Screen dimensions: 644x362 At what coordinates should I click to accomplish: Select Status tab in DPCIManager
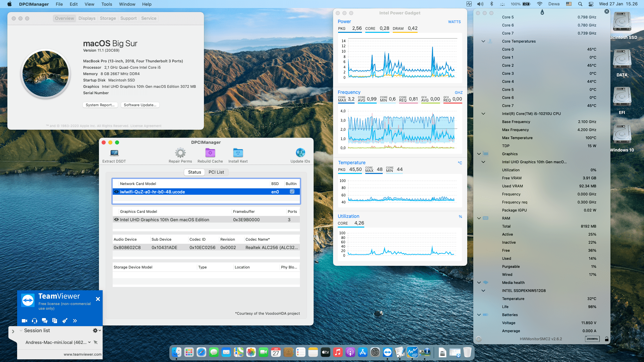tap(195, 172)
